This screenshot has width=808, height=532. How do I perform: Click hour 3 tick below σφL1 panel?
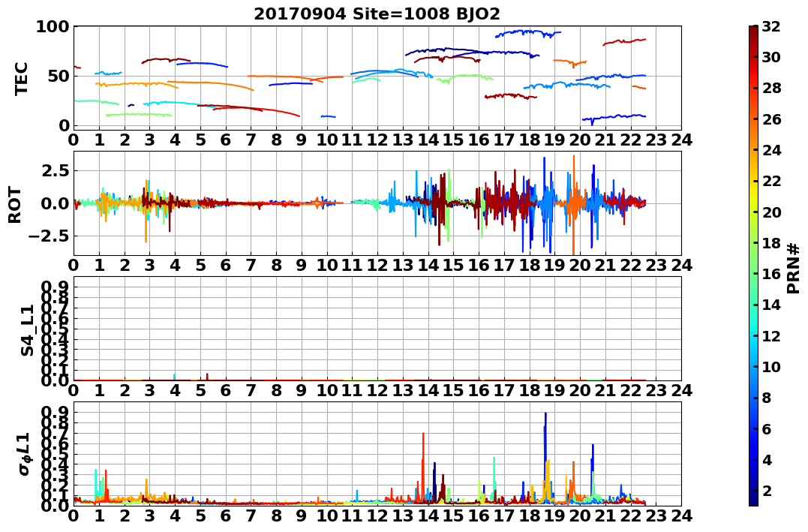(149, 515)
